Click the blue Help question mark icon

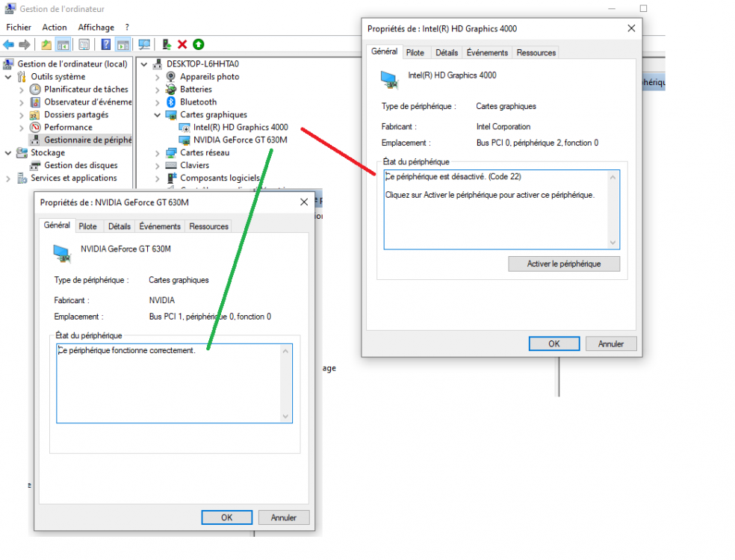[106, 45]
